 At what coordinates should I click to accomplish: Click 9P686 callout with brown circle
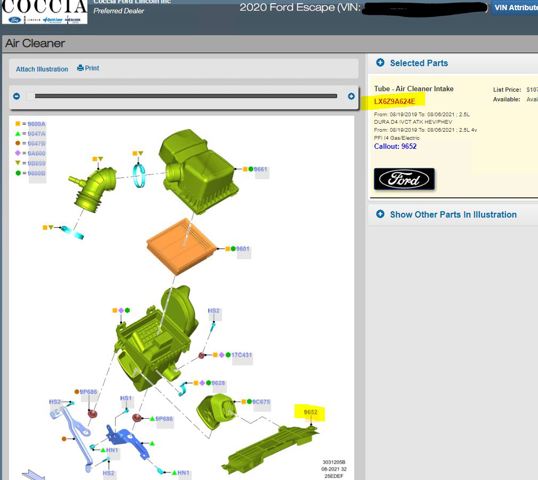pyautogui.click(x=89, y=391)
